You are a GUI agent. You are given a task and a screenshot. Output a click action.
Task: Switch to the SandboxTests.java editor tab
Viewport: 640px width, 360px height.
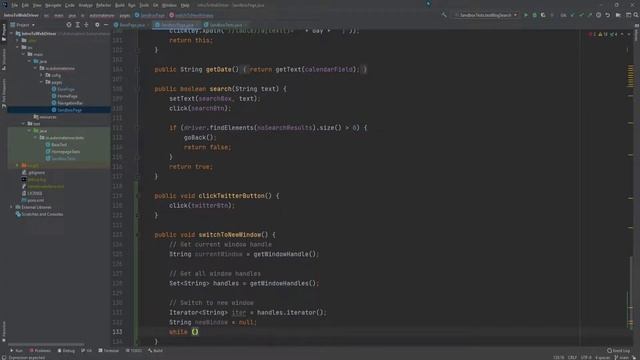[225, 25]
